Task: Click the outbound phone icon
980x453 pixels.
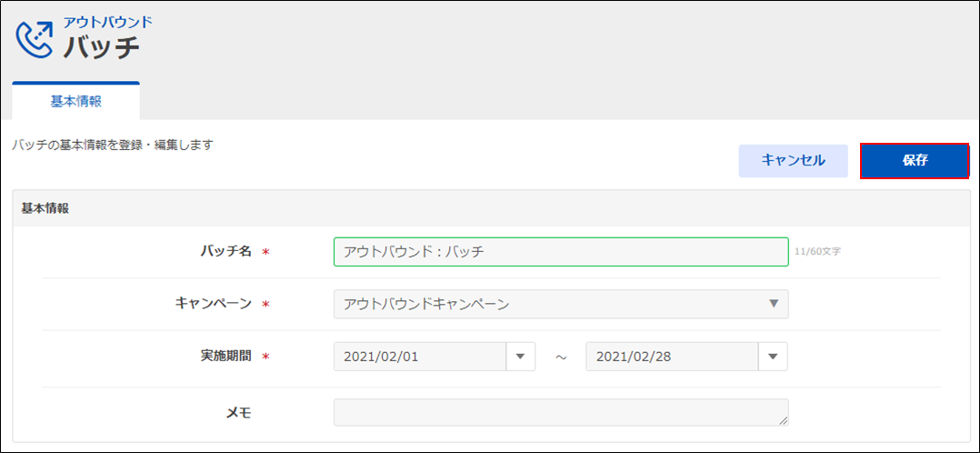Action: click(x=36, y=38)
